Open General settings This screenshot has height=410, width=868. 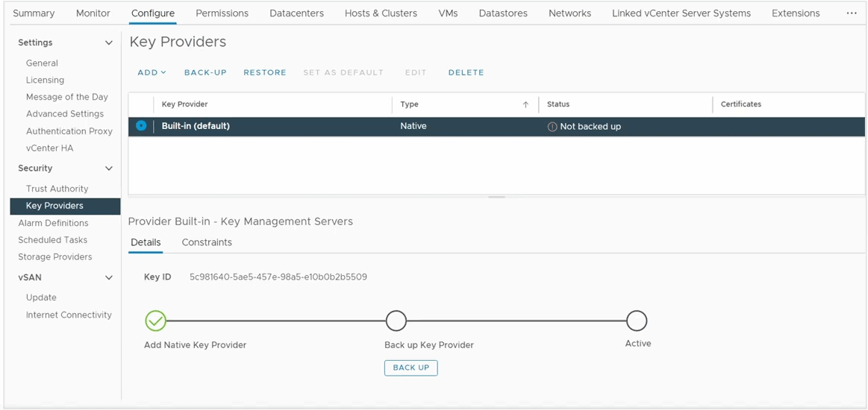pyautogui.click(x=42, y=63)
